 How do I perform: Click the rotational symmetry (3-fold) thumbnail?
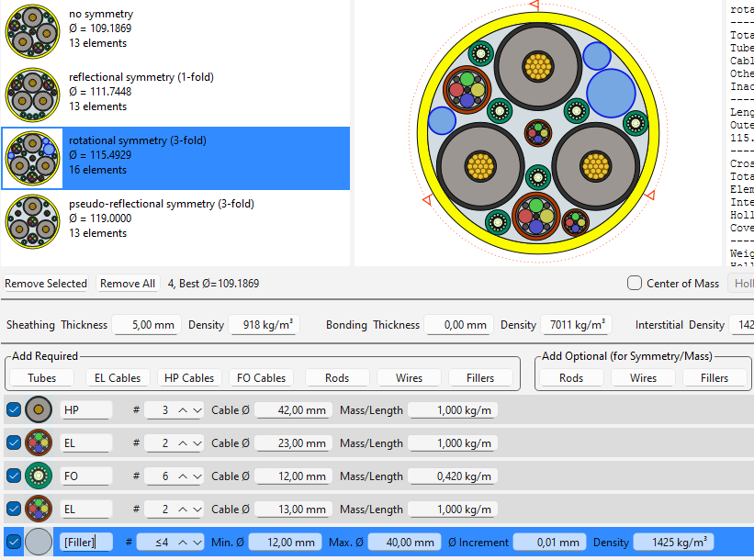tap(32, 158)
